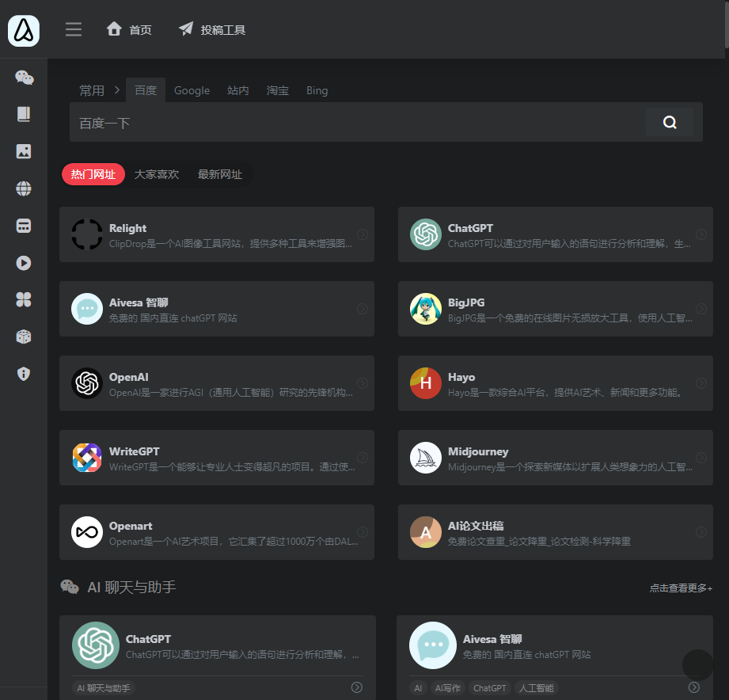Click 点击查看更多+ link

click(x=681, y=588)
